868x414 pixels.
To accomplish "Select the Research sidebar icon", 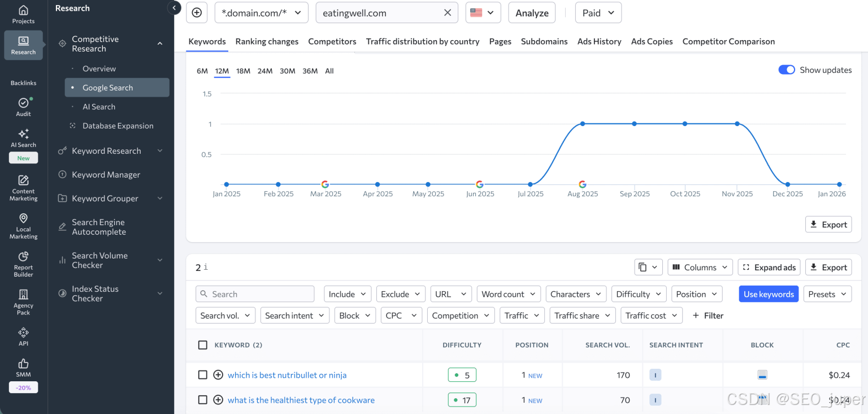I will coord(23,45).
